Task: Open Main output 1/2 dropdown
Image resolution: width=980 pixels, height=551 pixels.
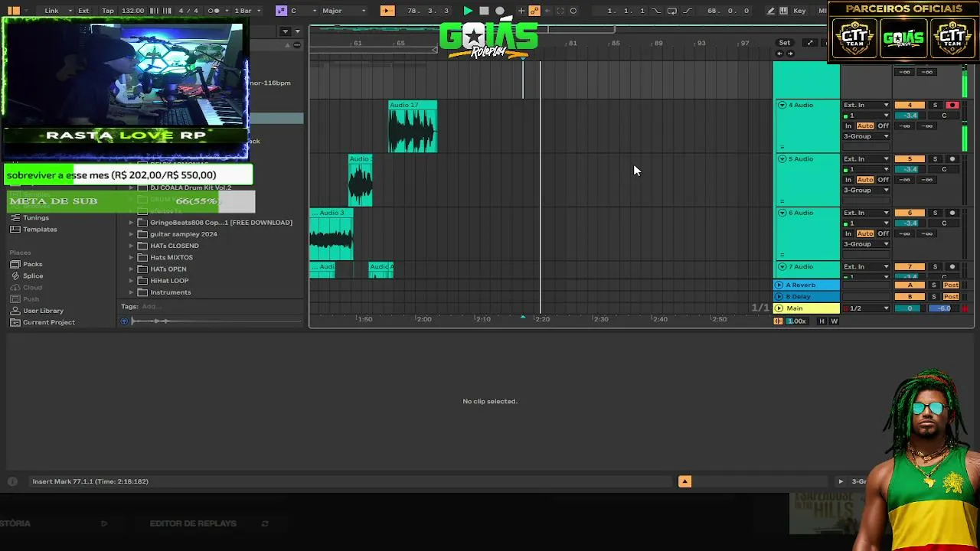Action: [866, 308]
